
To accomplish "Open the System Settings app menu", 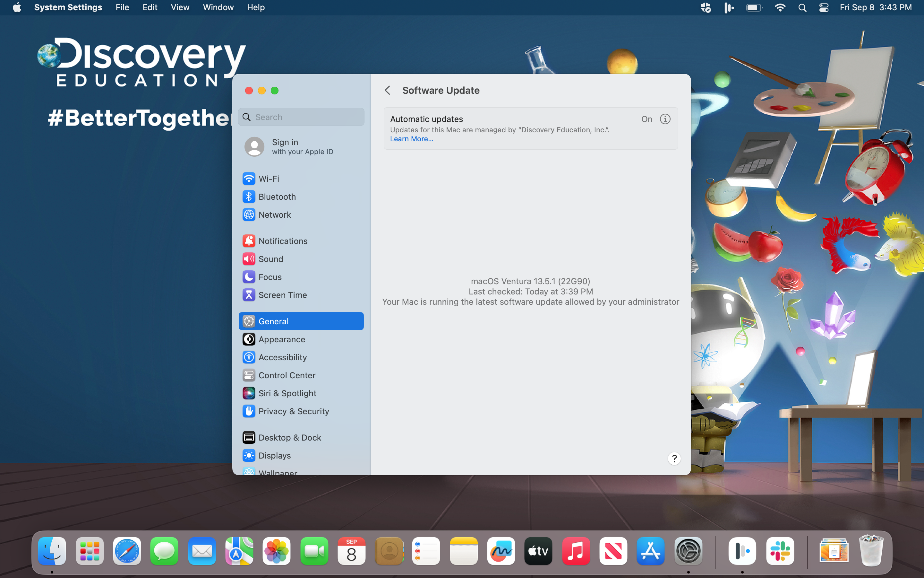I will pyautogui.click(x=68, y=7).
